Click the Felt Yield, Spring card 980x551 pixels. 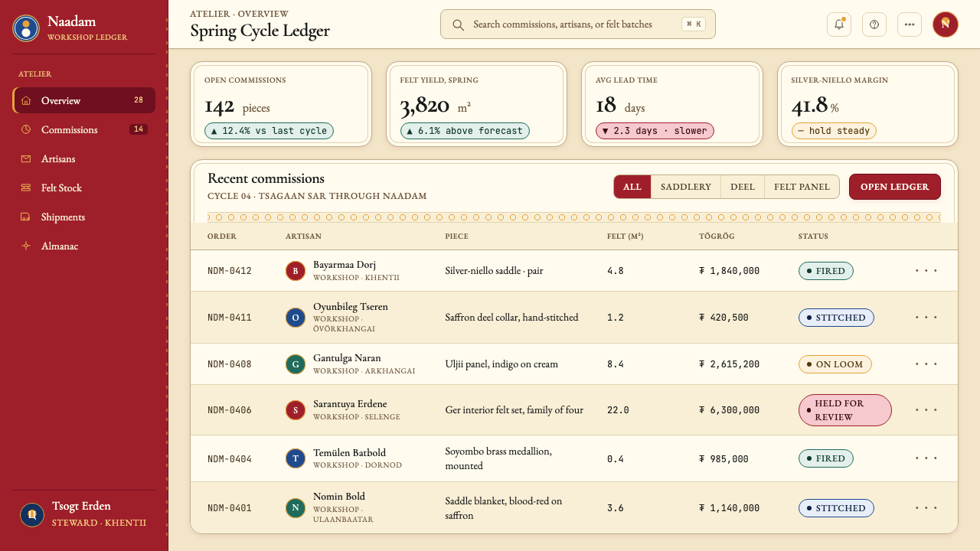pyautogui.click(x=476, y=104)
